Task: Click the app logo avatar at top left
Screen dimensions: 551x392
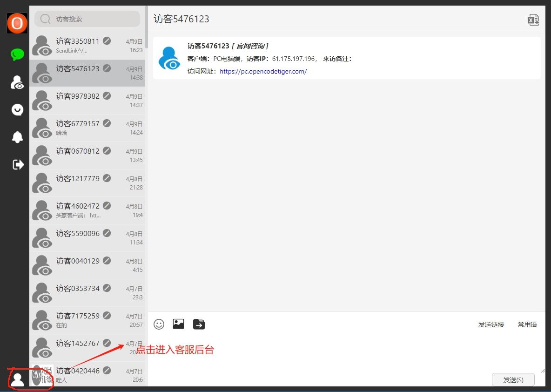Action: point(17,23)
